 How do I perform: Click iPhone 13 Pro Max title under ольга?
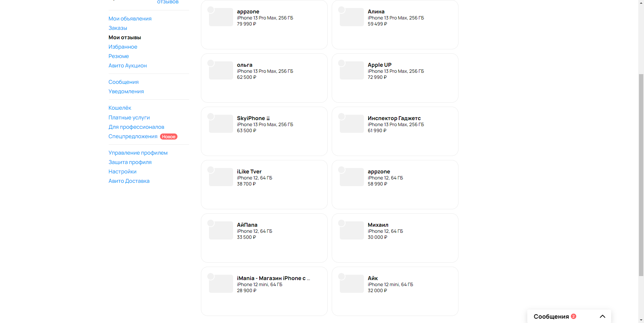coord(265,71)
